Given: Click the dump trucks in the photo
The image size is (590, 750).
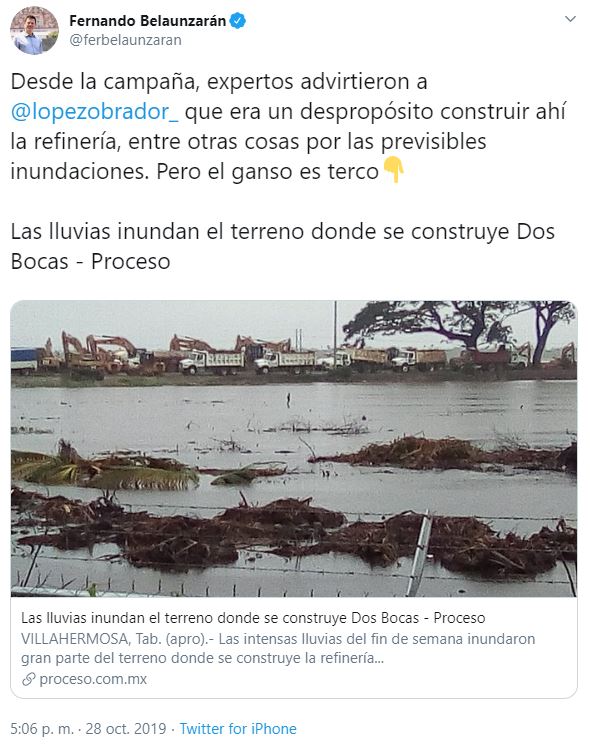Looking at the screenshot, I should (311, 360).
